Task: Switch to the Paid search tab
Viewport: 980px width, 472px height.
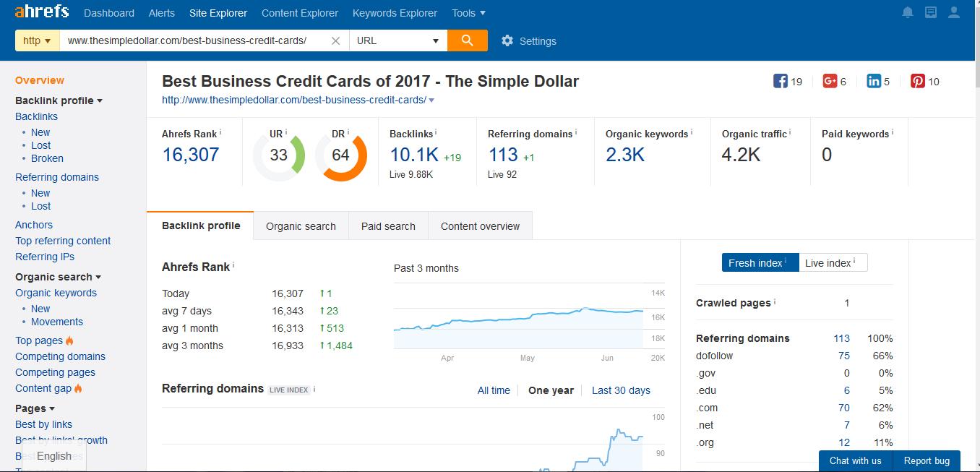Action: tap(388, 226)
